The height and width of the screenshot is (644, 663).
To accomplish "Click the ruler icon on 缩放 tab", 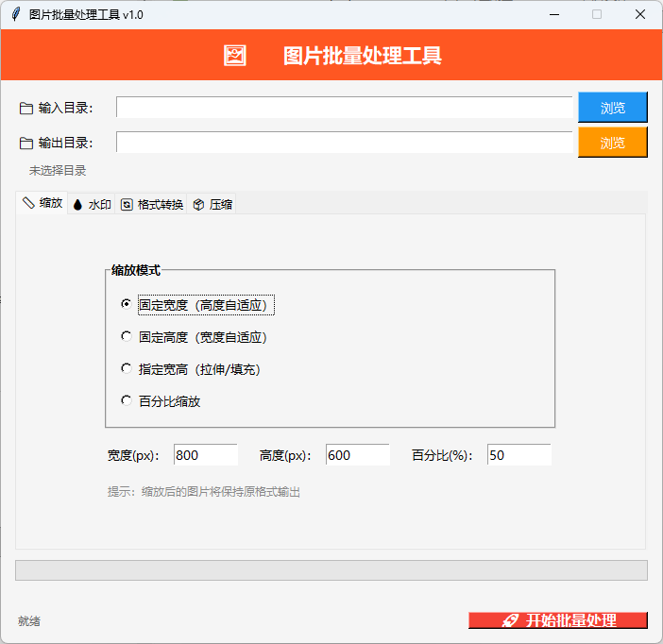I will click(28, 203).
